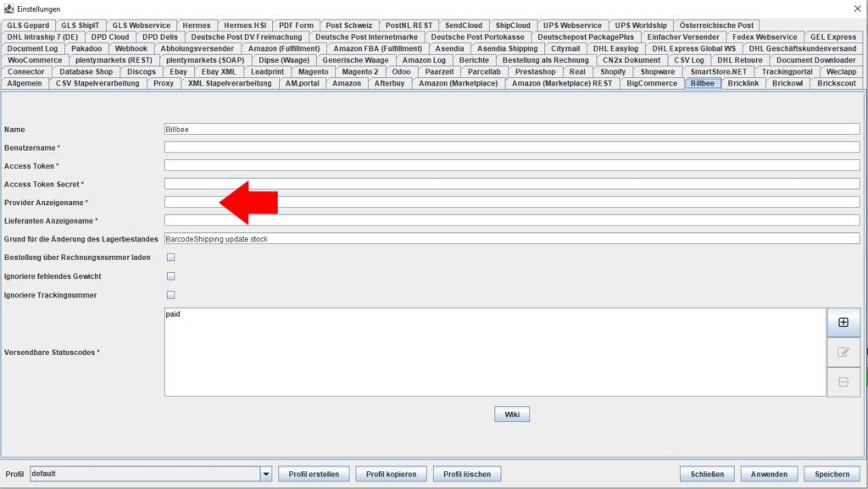Click the Profil erstellen button
The image size is (868, 489).
(314, 474)
